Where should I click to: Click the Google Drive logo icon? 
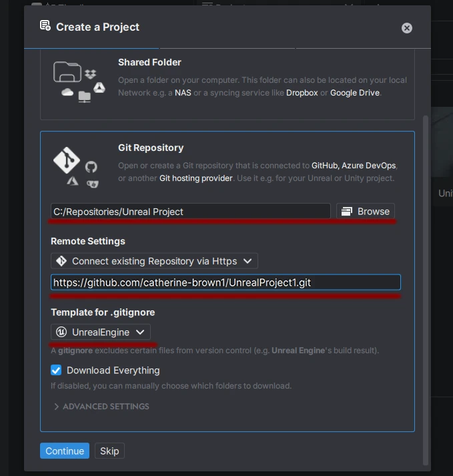point(99,87)
